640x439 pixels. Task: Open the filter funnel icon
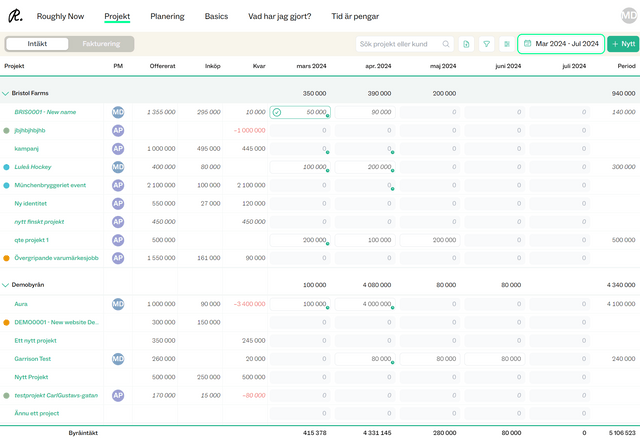coord(487,44)
